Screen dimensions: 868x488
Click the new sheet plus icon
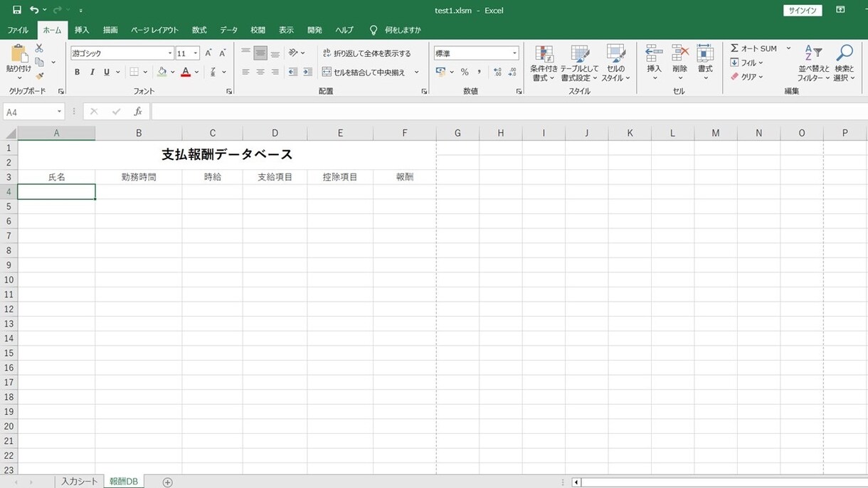(167, 482)
